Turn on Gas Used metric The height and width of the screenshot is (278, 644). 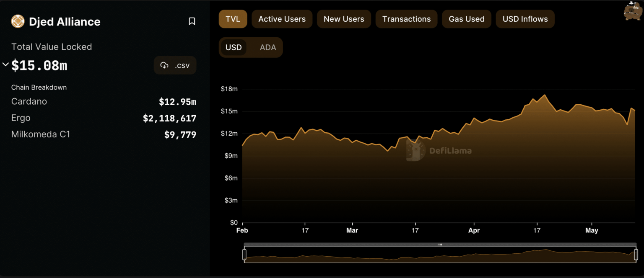(466, 19)
